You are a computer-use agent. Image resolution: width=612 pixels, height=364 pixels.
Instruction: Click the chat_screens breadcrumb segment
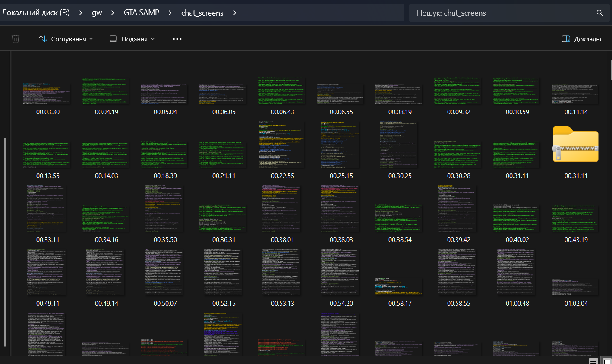(x=202, y=13)
